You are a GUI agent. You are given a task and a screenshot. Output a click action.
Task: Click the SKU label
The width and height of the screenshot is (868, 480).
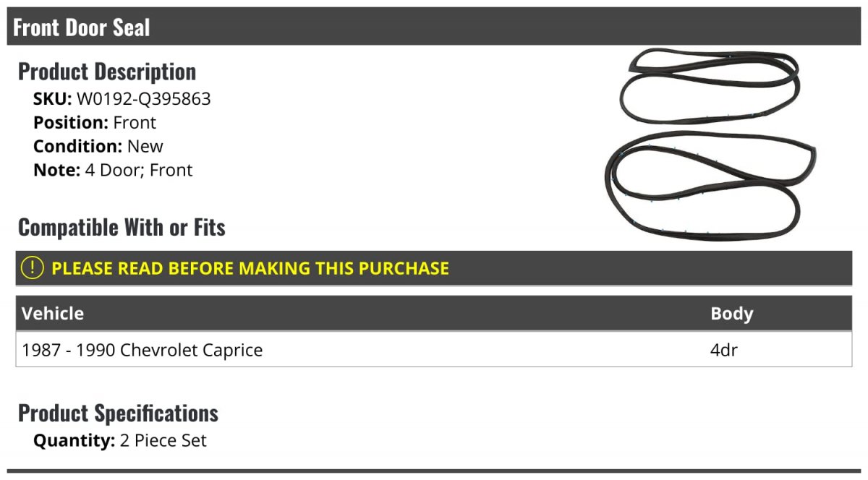53,99
